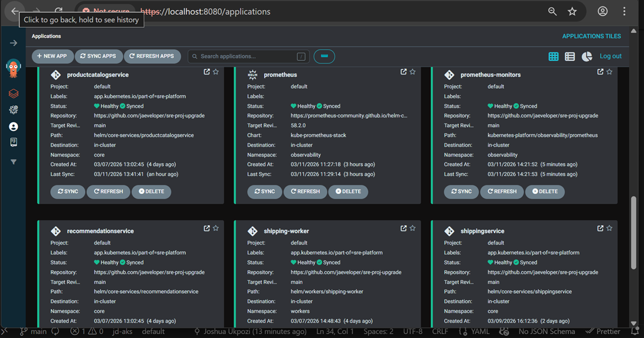
Task: Open shippingservice external link icon
Action: (600, 228)
